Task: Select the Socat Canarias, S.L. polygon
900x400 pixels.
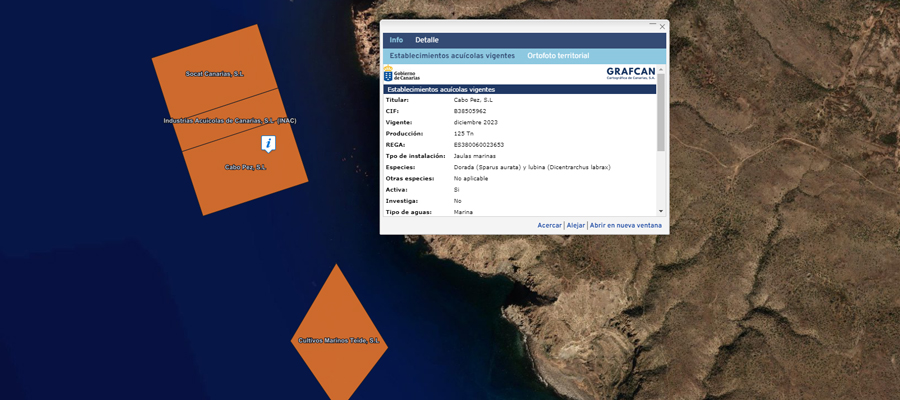Action: (213, 65)
